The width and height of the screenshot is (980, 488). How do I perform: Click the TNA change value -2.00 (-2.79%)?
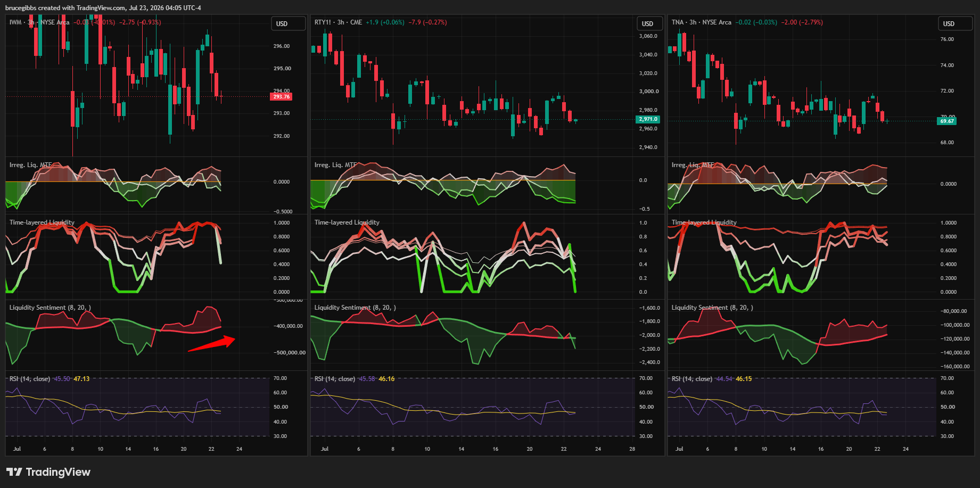802,22
